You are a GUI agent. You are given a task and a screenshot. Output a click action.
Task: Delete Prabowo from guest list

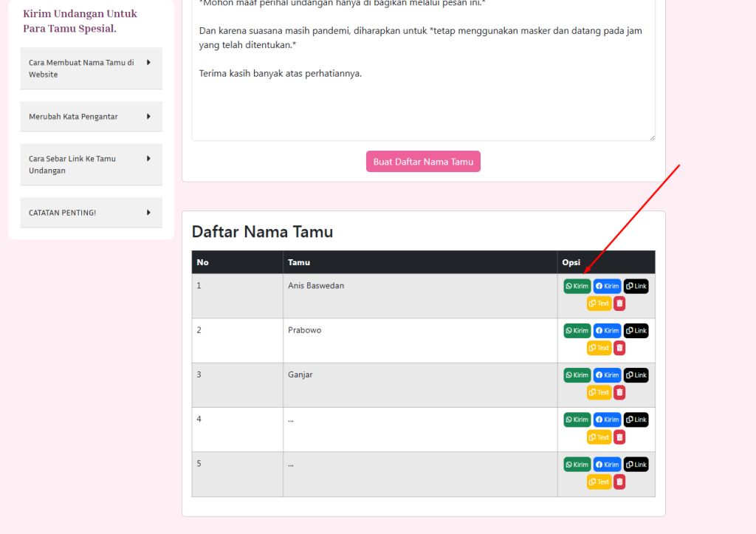tap(619, 348)
